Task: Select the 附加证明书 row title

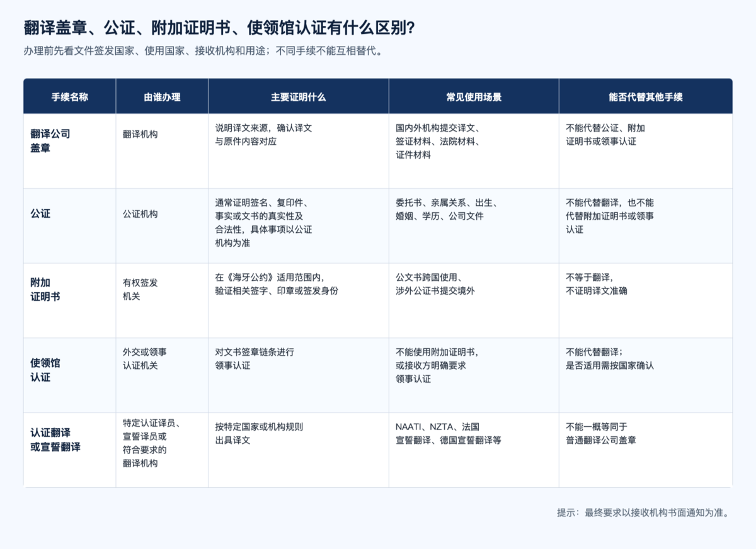Action: click(x=45, y=289)
